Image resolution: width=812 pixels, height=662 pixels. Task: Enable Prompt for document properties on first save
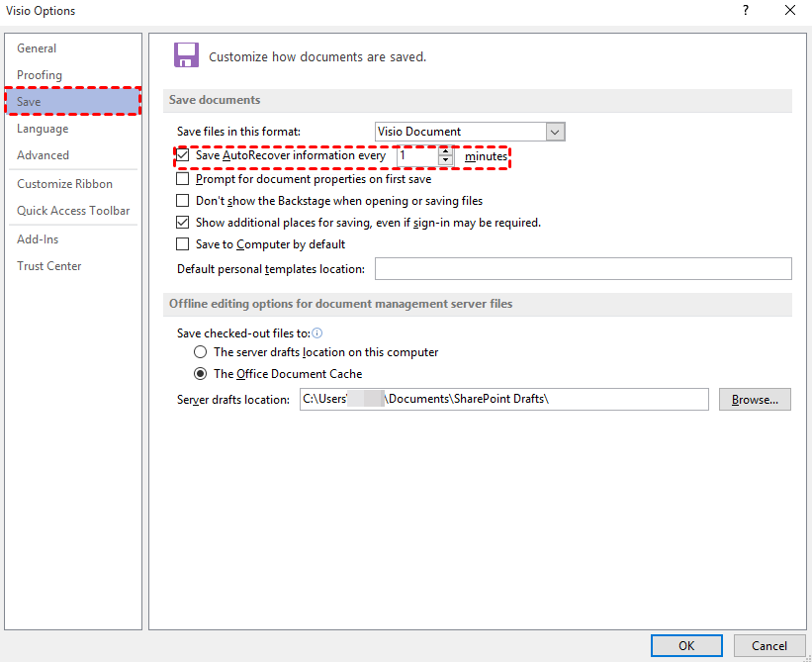coord(182,179)
